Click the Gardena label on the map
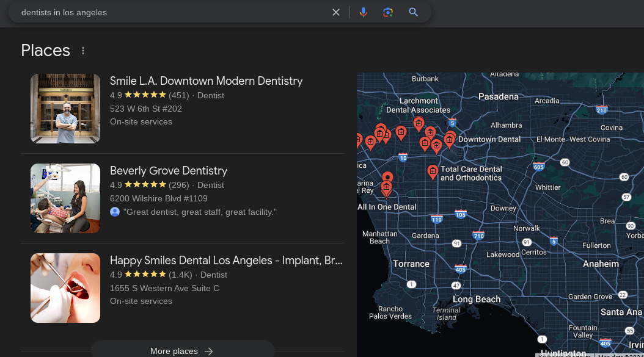The height and width of the screenshot is (357, 644). pos(425,236)
